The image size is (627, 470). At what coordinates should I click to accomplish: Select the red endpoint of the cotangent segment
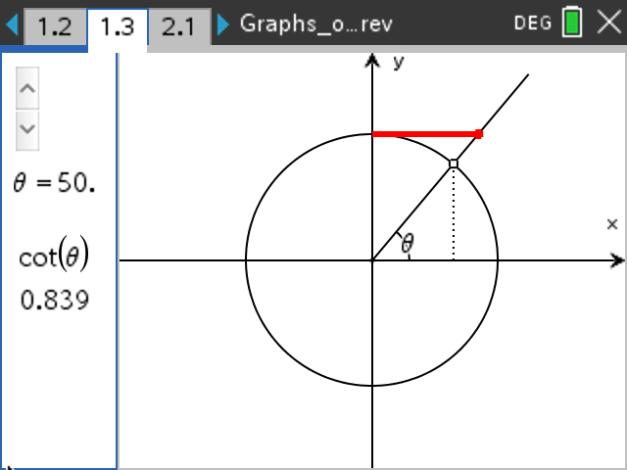[x=479, y=133]
